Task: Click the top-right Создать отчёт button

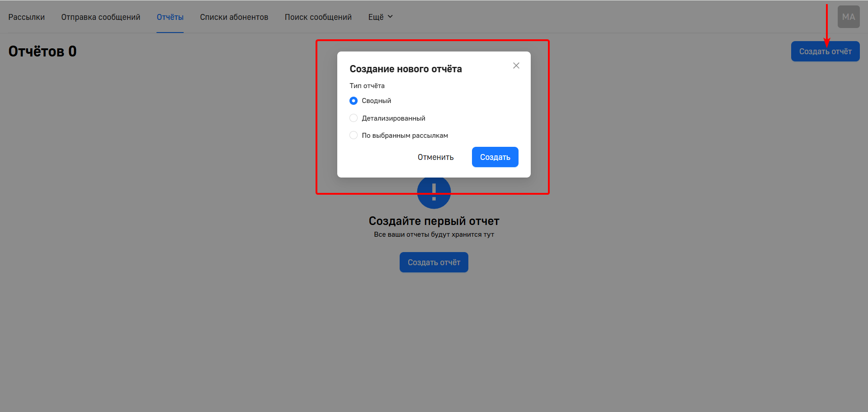Action: pos(825,51)
